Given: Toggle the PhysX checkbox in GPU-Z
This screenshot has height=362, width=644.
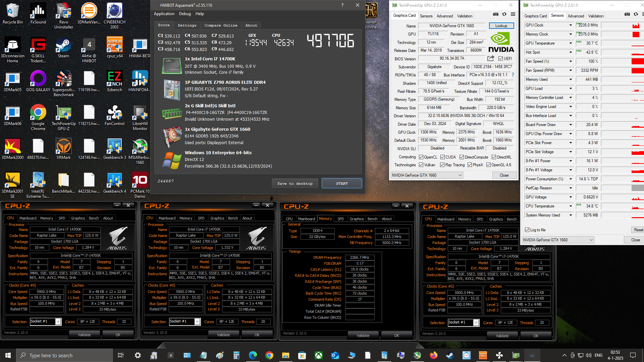Looking at the screenshot, I should coord(470,165).
